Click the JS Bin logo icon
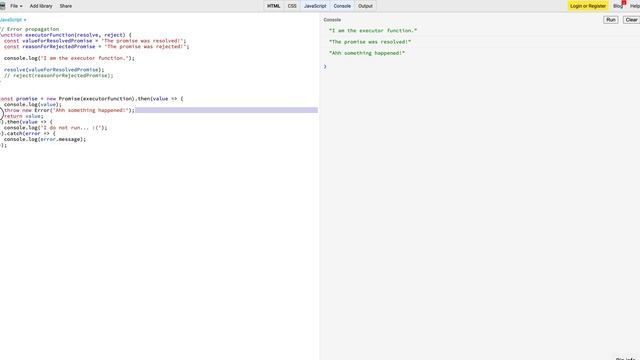This screenshot has height=360, width=640. (x=2, y=6)
